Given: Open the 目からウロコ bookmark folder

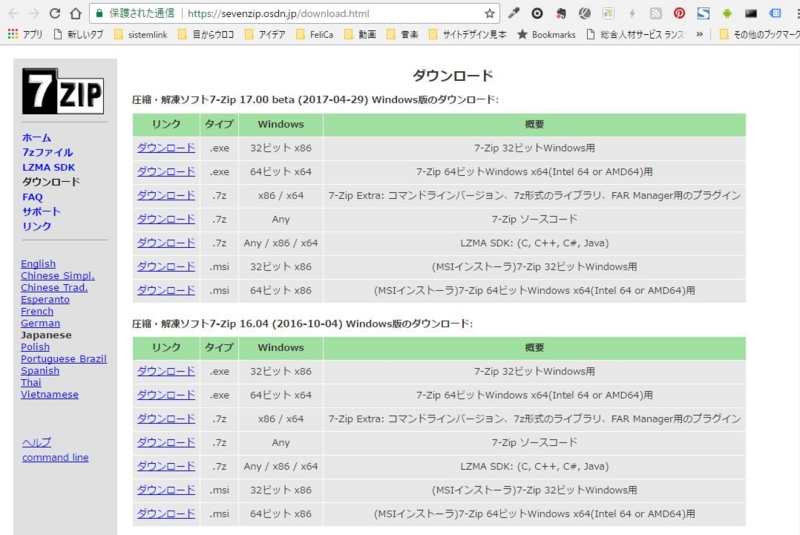Looking at the screenshot, I should pyautogui.click(x=206, y=34).
